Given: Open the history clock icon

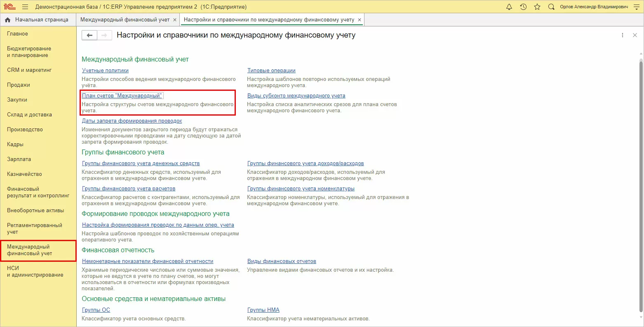Looking at the screenshot, I should click(523, 7).
